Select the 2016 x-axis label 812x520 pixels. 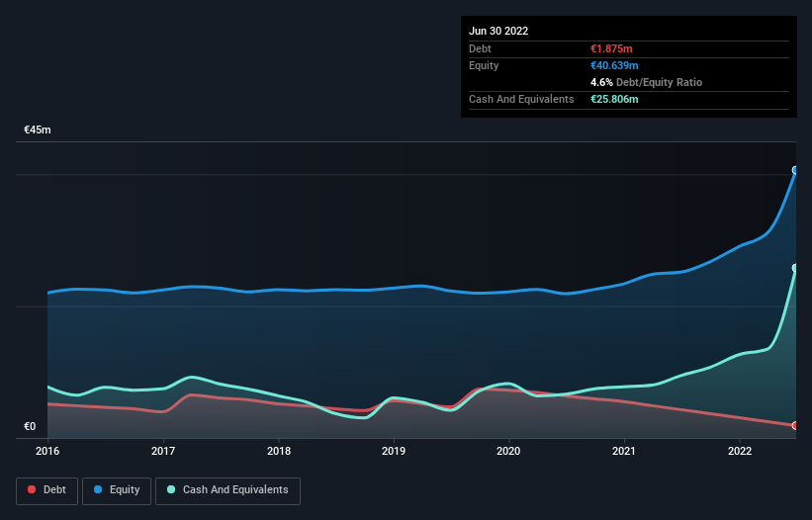pyautogui.click(x=47, y=451)
